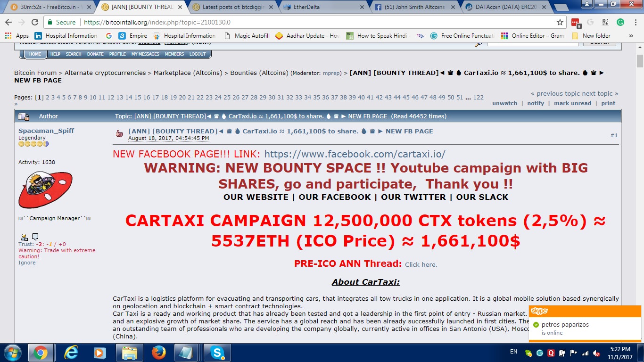Screen dimensions: 644x362
Task: Switch to the Latest posts of btcdigging tab
Action: [232, 7]
